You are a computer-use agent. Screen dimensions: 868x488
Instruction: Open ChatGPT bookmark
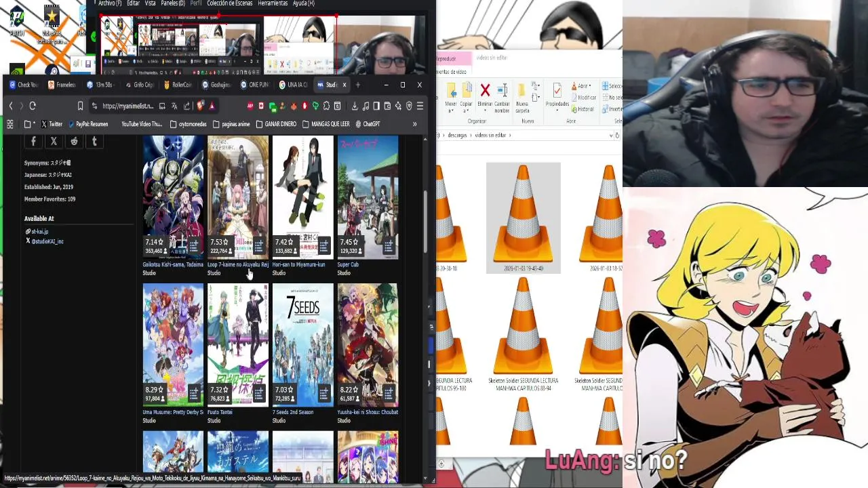368,124
